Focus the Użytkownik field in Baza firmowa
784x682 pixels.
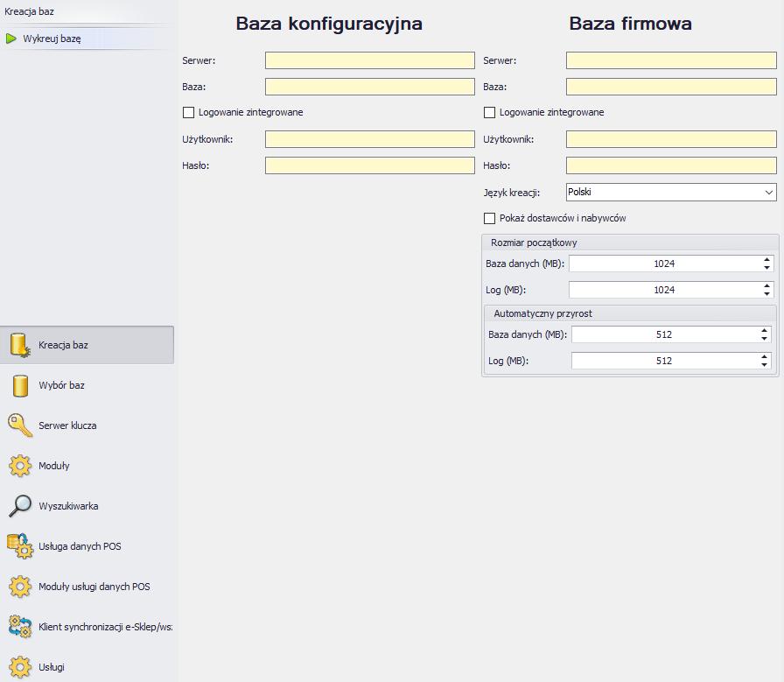click(671, 139)
